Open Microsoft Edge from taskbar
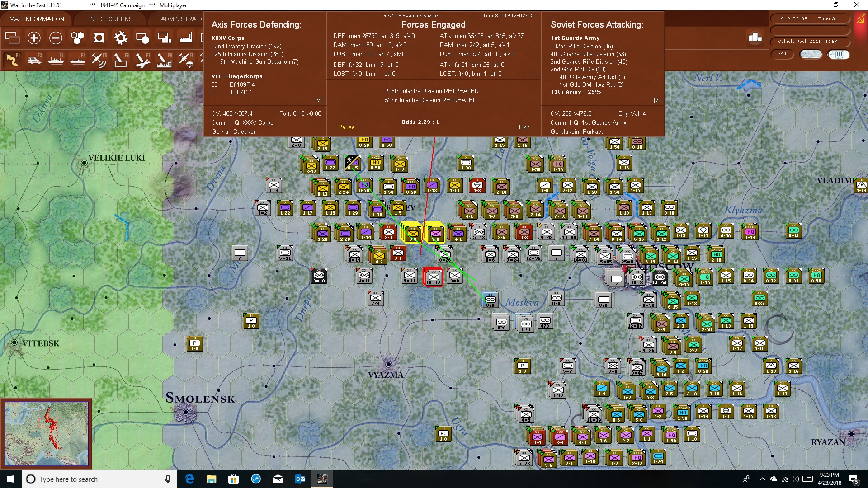868x488 pixels. (189, 479)
